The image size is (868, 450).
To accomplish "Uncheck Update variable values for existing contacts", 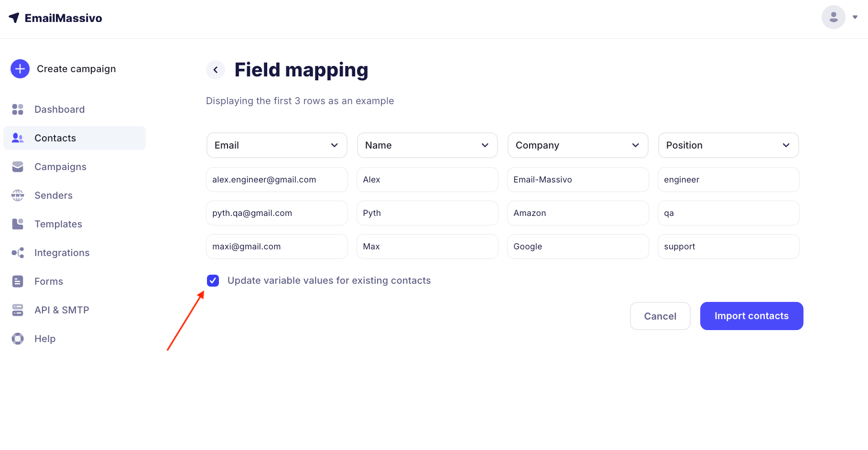I will click(x=213, y=280).
